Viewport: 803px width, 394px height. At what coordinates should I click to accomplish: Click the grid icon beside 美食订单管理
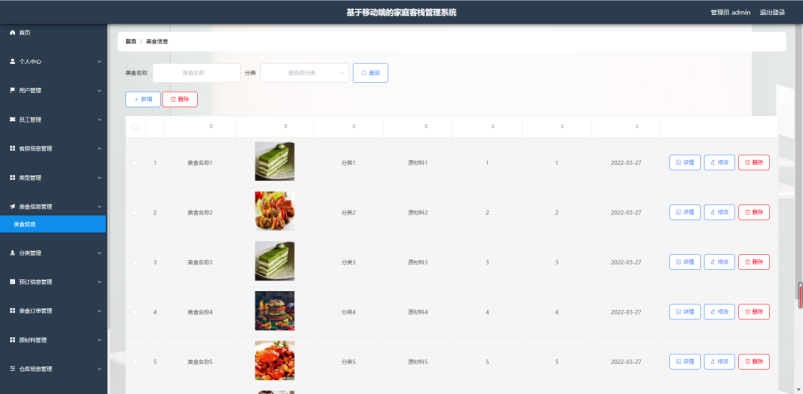pyautogui.click(x=13, y=311)
